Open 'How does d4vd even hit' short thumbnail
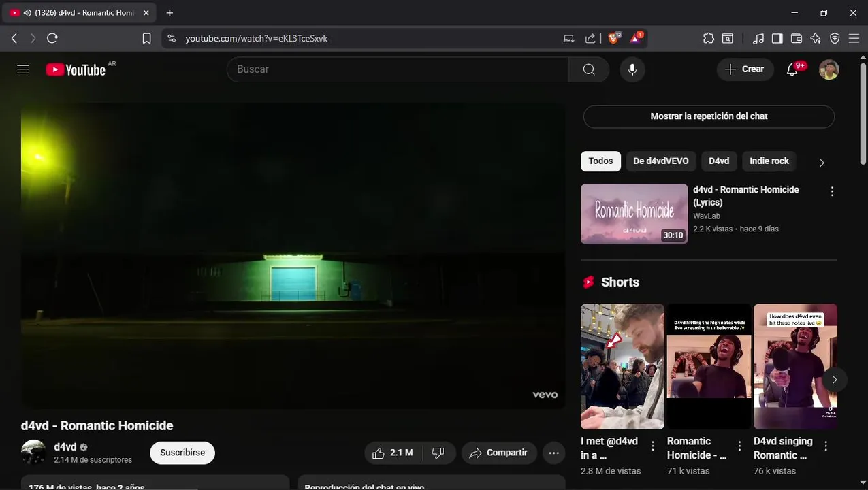This screenshot has height=490, width=868. 795,366
